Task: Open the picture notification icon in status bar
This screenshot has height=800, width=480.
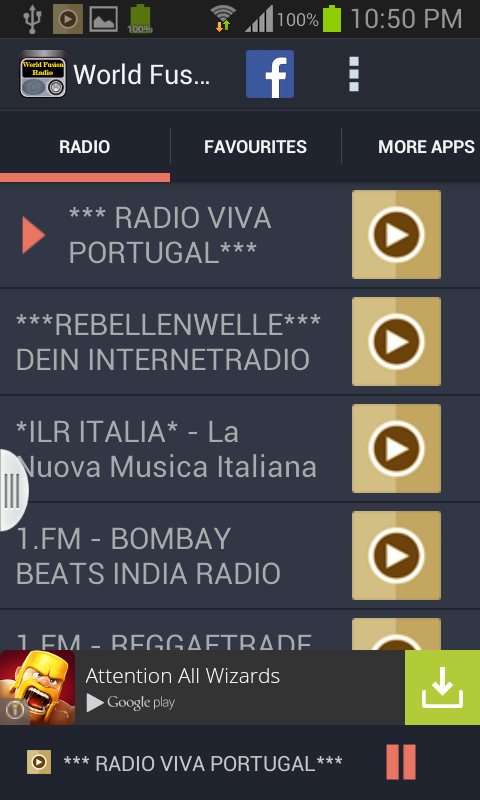Action: point(104,19)
